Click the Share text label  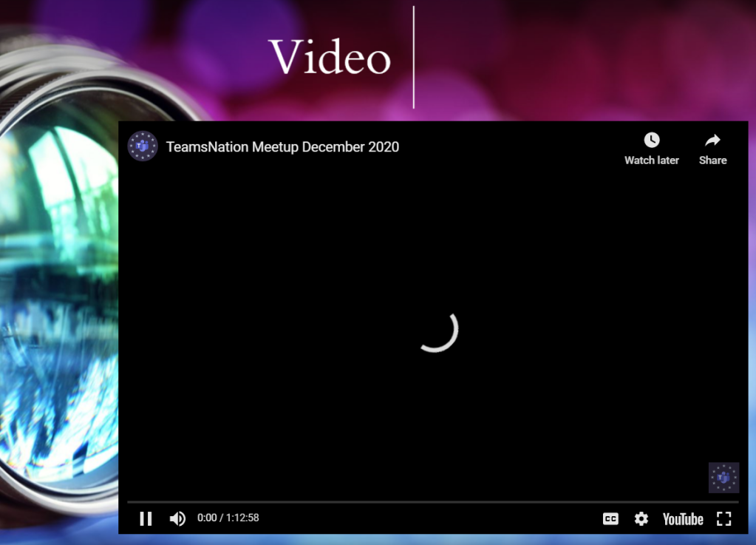712,160
